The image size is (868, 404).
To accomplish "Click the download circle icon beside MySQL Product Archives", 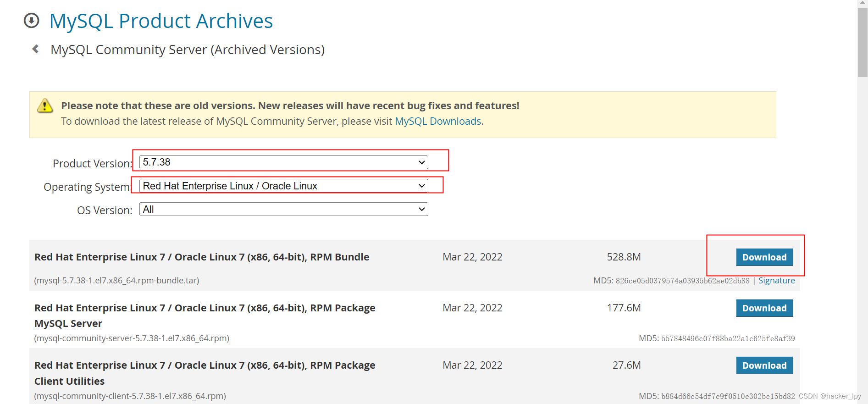I will [32, 21].
